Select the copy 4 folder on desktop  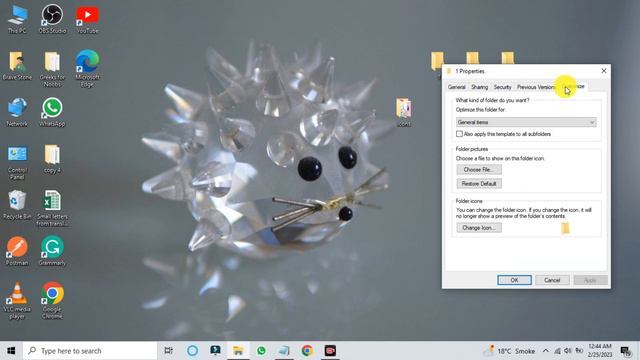tap(52, 159)
